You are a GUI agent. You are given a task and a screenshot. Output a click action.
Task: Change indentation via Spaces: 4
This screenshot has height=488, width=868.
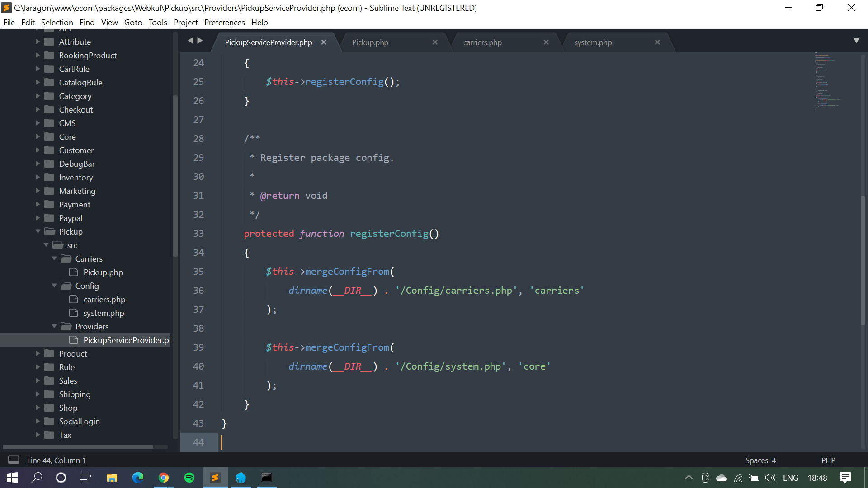tap(760, 460)
